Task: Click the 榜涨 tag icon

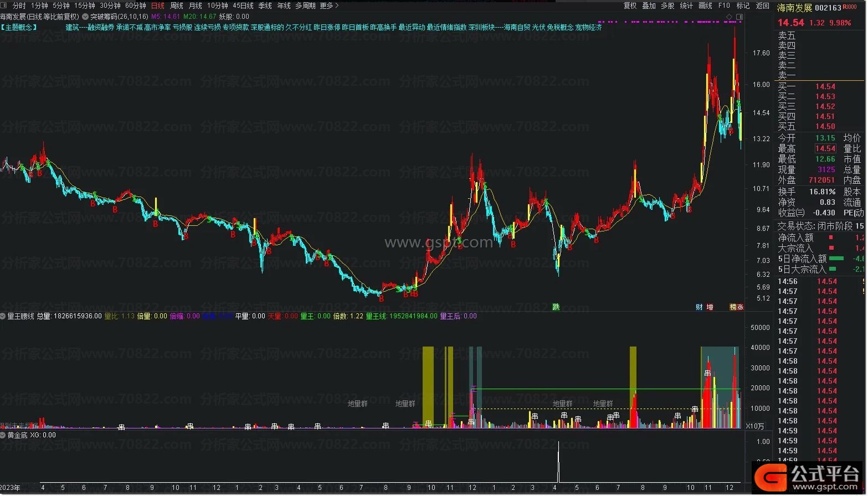Action: pos(736,307)
